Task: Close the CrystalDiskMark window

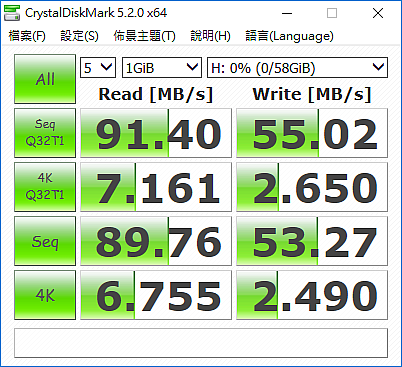Action: [378, 13]
